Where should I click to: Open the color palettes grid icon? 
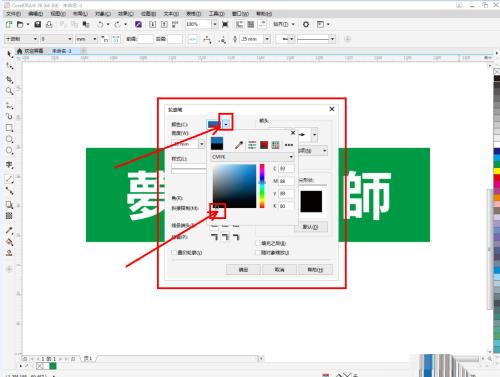(275, 145)
